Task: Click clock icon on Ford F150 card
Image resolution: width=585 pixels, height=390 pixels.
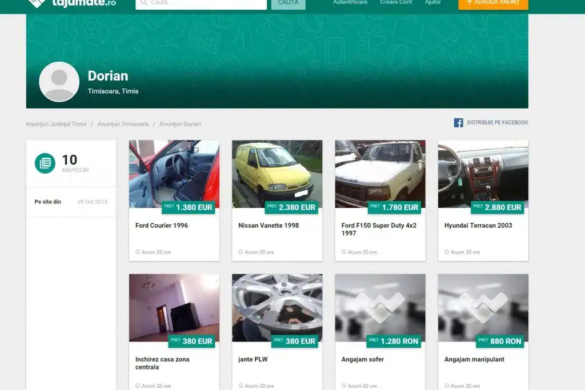Action: coord(344,252)
